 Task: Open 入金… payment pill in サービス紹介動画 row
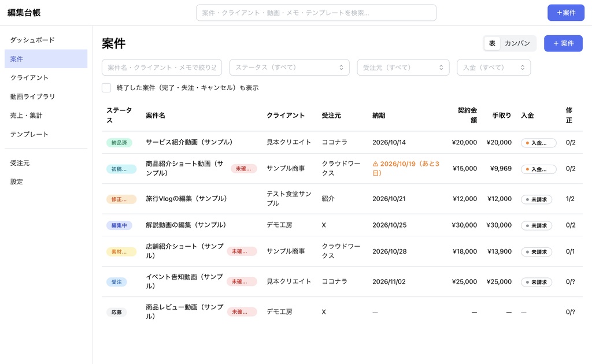(538, 143)
